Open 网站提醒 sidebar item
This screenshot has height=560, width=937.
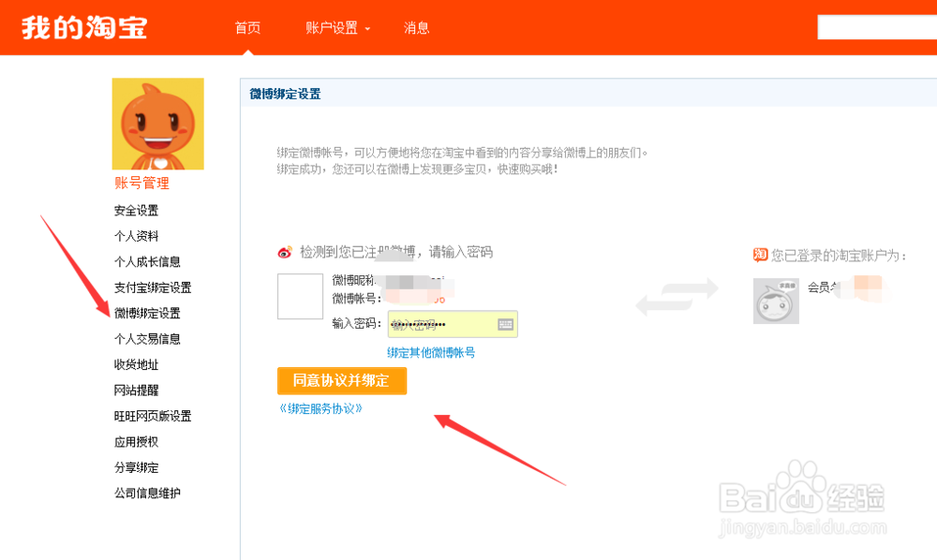(x=136, y=390)
